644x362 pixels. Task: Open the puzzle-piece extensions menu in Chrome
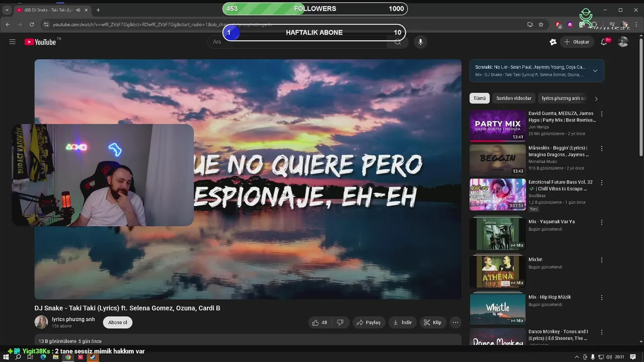[595, 24]
